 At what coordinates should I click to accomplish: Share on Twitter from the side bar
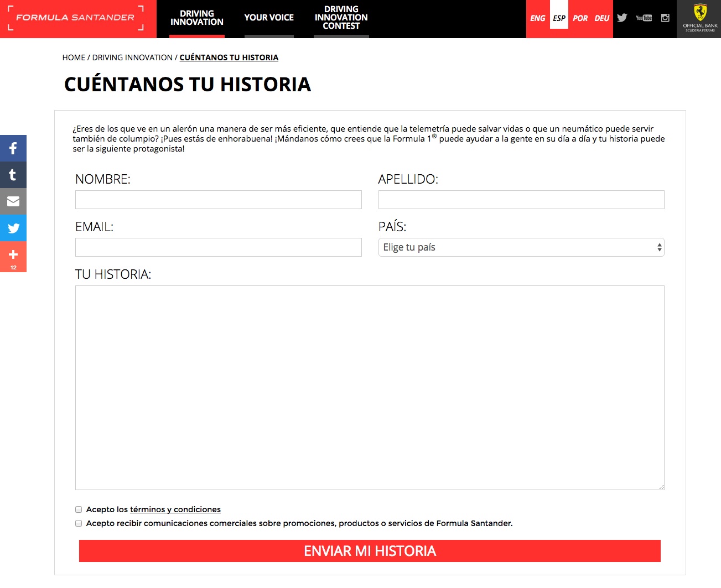[13, 228]
